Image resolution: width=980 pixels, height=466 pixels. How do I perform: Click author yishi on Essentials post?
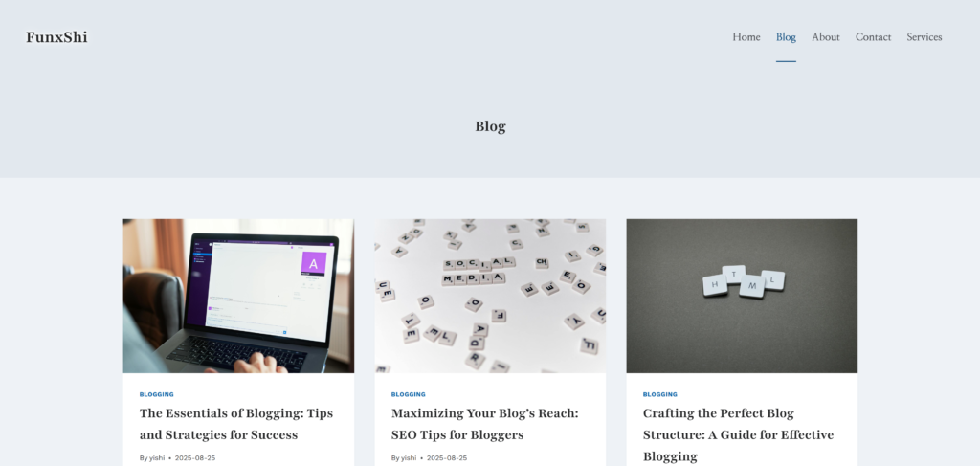[x=157, y=458]
